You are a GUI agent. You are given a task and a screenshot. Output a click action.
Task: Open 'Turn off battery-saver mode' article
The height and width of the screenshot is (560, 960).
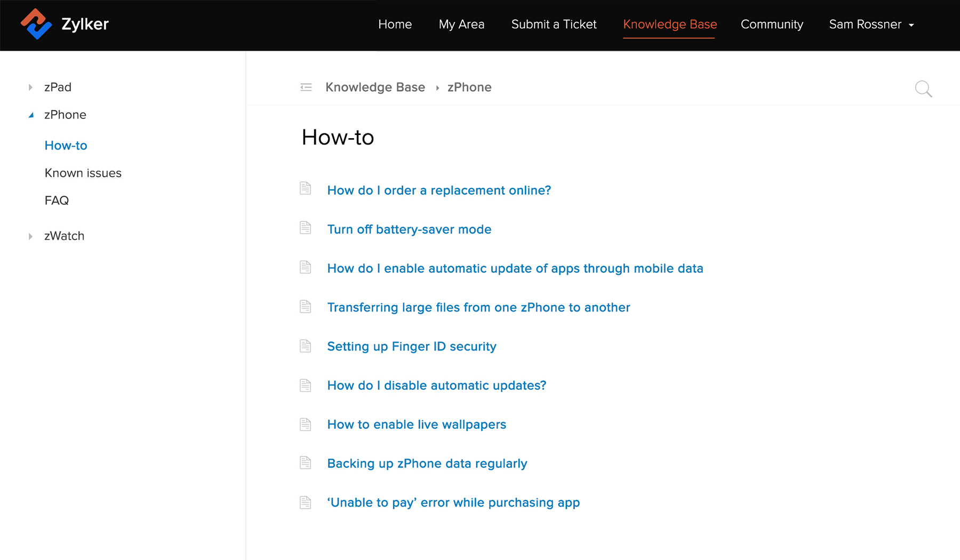click(409, 229)
